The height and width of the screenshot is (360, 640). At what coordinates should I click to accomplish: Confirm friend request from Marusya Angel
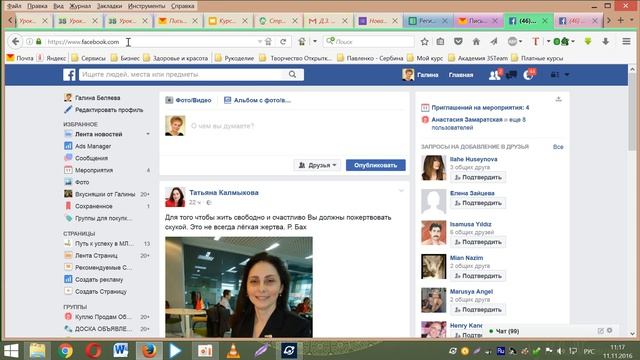(x=478, y=309)
